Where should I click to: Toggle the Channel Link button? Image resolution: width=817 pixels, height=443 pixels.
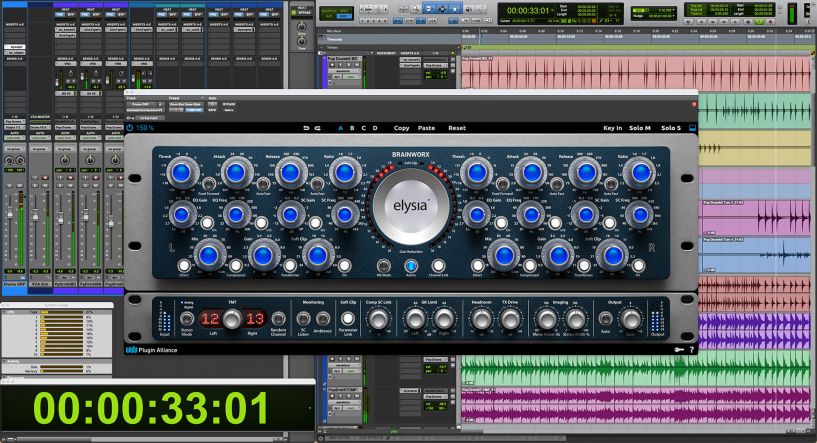(x=438, y=265)
